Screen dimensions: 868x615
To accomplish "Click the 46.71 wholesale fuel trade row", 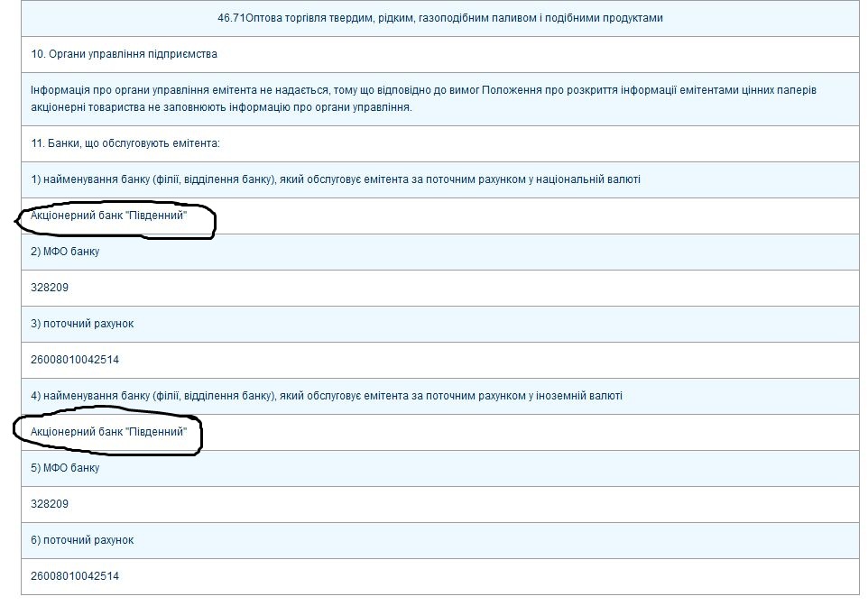I will point(439,18).
